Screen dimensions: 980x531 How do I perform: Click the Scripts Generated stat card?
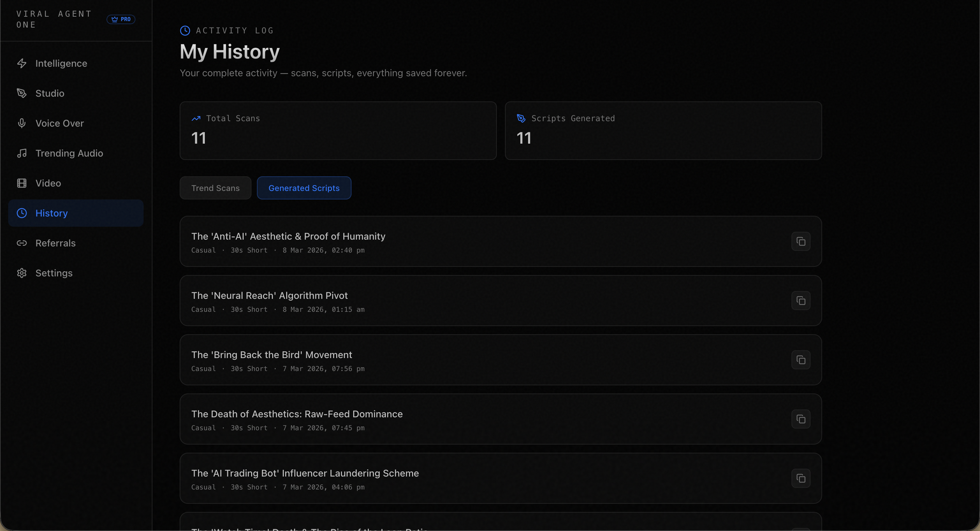tap(663, 131)
